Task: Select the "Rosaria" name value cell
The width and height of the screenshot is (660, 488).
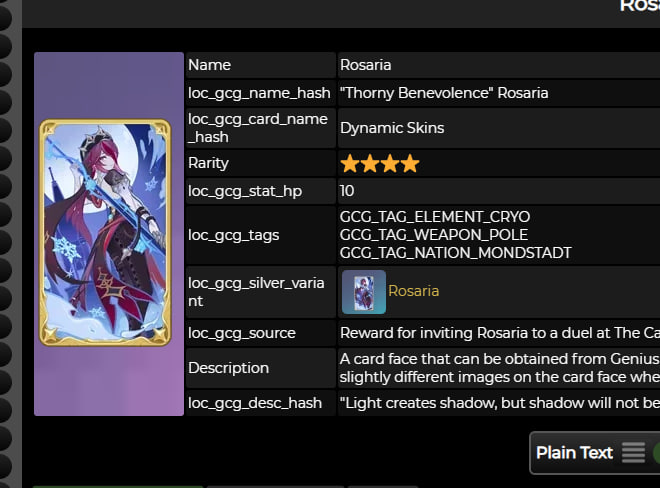Action: 499,65
